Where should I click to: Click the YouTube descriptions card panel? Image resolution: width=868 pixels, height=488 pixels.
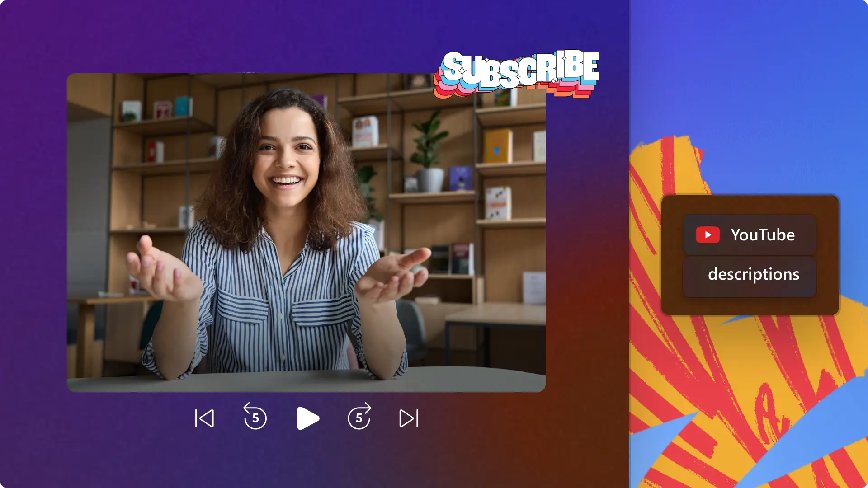pyautogui.click(x=752, y=254)
